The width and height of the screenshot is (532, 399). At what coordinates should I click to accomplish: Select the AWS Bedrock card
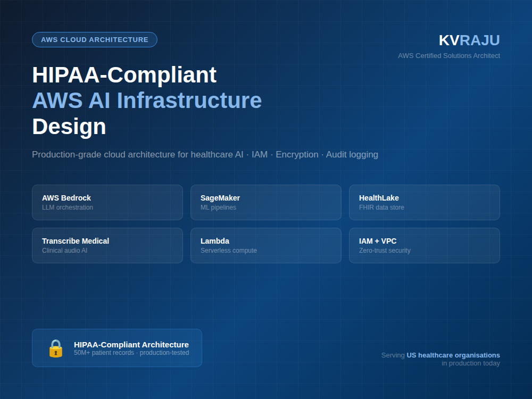pos(107,203)
